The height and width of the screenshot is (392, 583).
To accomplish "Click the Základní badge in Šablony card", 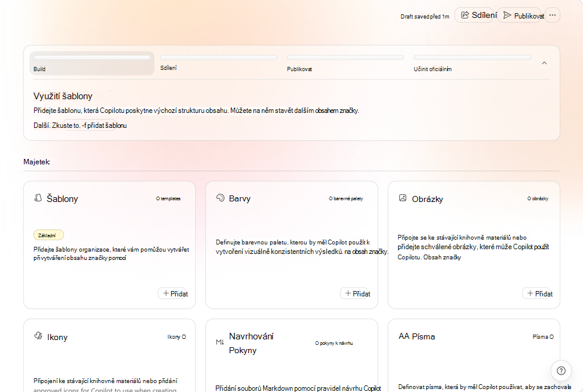I will pos(48,235).
